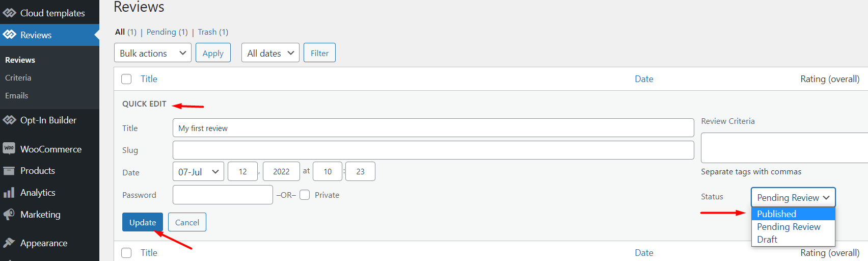This screenshot has height=261, width=868.
Task: Click the Analytics bar chart icon
Action: pyautogui.click(x=9, y=193)
